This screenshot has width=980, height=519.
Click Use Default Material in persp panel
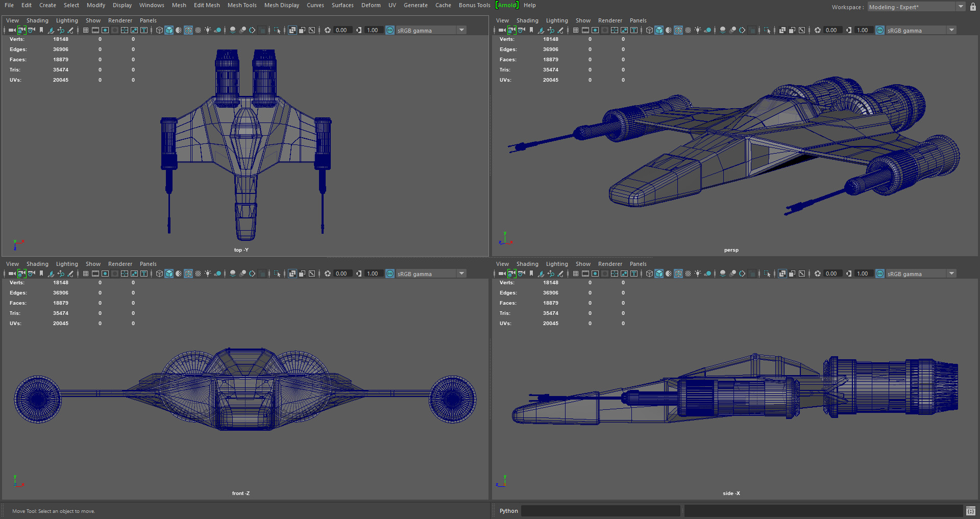tap(669, 30)
